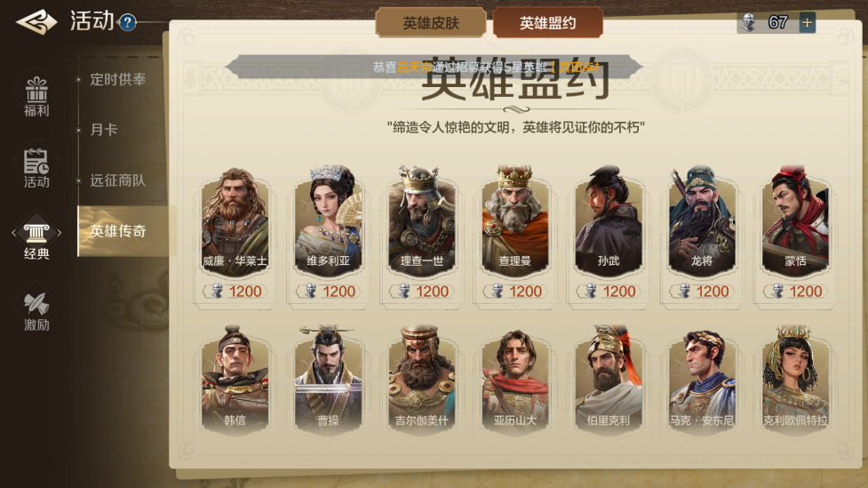Open the 月卡 menu entry
The width and height of the screenshot is (868, 488).
(x=104, y=130)
